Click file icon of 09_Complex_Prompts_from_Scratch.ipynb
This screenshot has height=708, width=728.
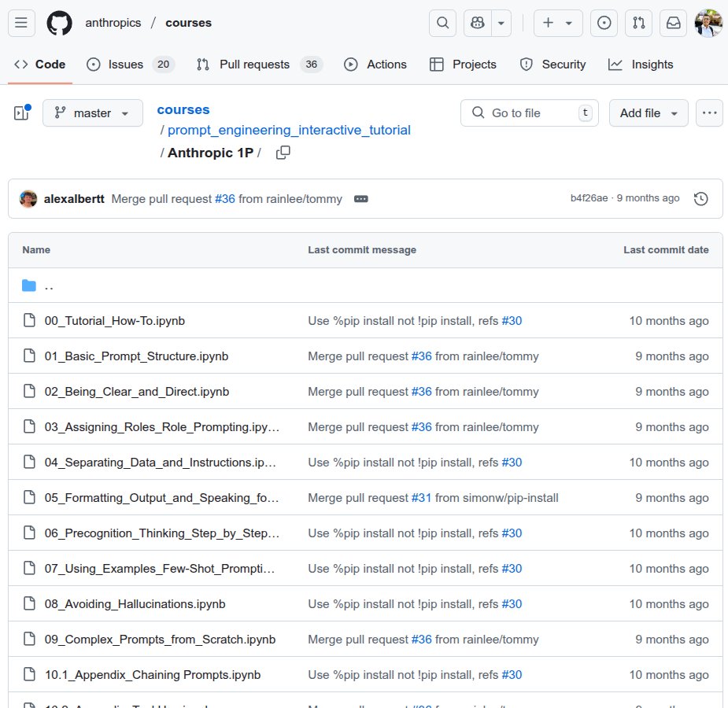click(29, 639)
